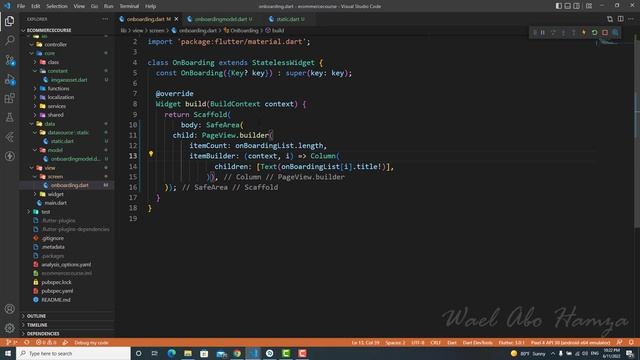Click the Ln 13, Col 39 position
Viewport: 640px width, 360px height.
(x=365, y=342)
